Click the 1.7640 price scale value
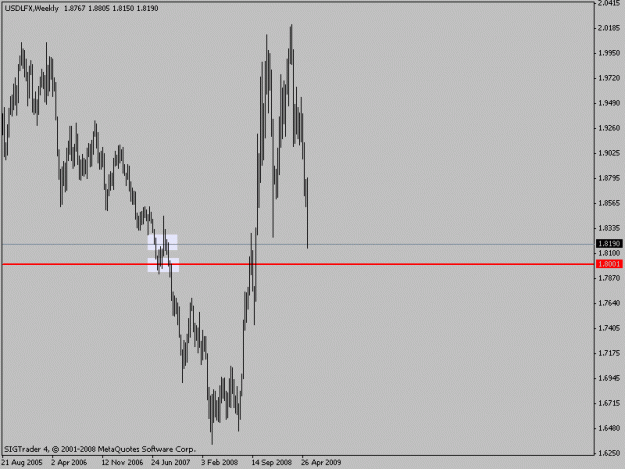625x469 pixels. (x=609, y=303)
